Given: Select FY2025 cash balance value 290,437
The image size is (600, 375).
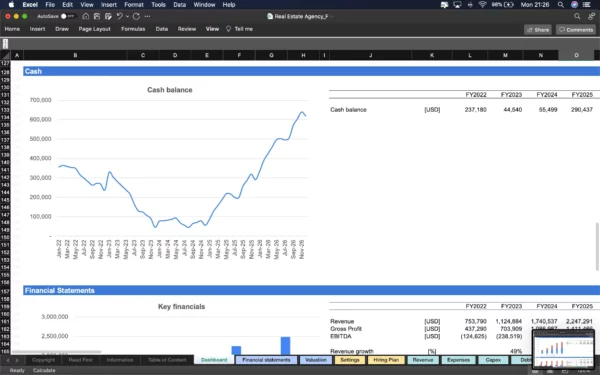Looking at the screenshot, I should click(582, 110).
